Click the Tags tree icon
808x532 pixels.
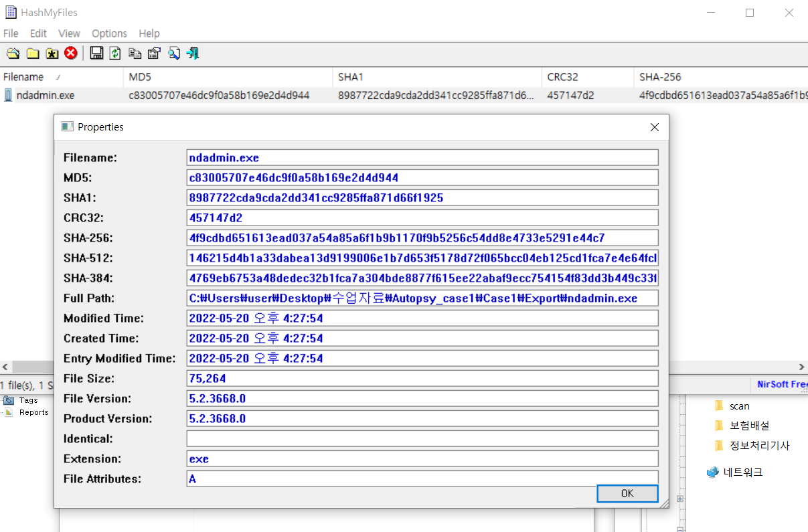(9, 400)
